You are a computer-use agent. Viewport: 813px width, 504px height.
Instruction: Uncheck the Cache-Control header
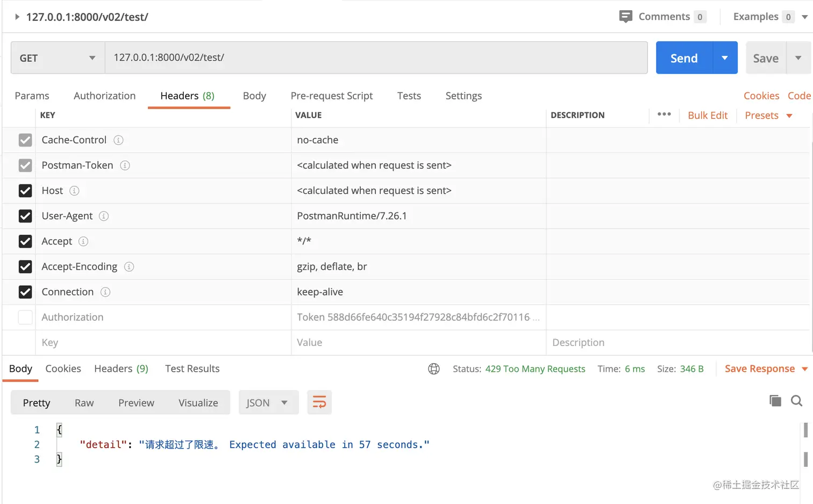[x=25, y=140]
